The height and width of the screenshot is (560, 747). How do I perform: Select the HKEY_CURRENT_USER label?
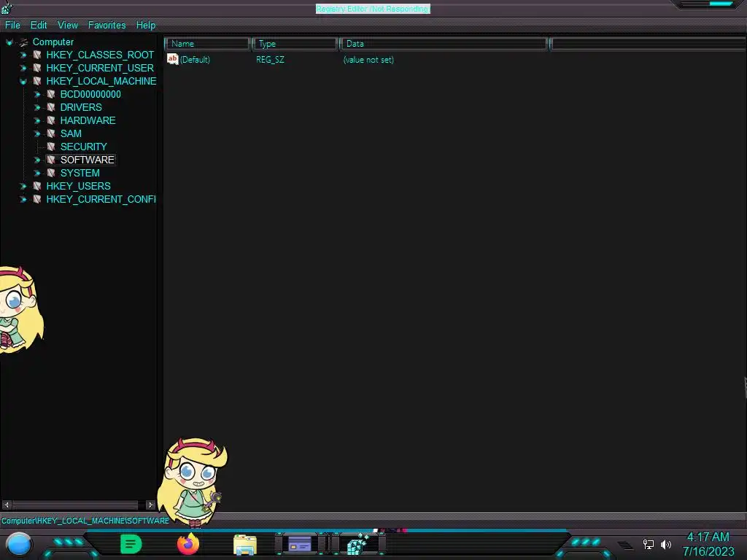click(x=100, y=68)
